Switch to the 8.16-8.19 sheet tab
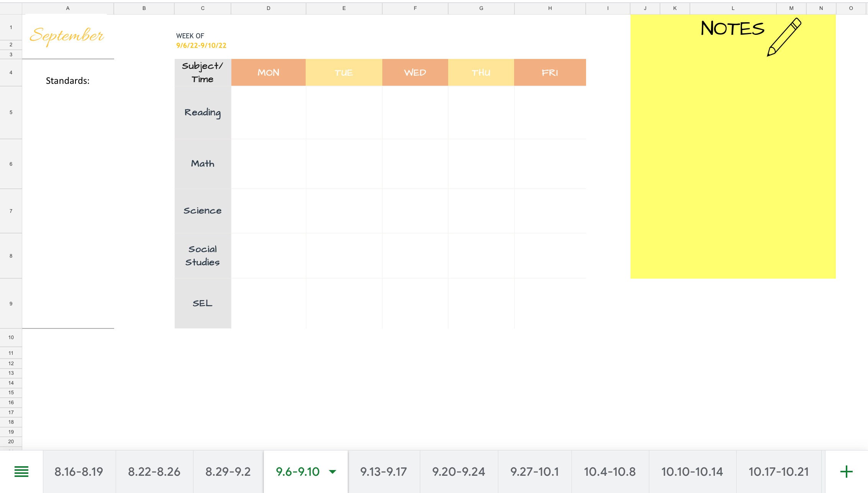Viewport: 868px width, 493px height. (79, 472)
